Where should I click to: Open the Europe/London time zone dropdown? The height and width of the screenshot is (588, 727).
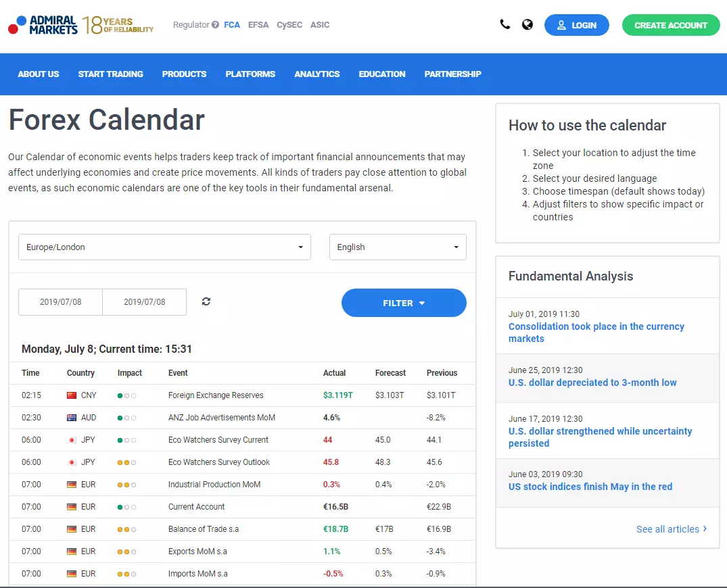point(164,247)
